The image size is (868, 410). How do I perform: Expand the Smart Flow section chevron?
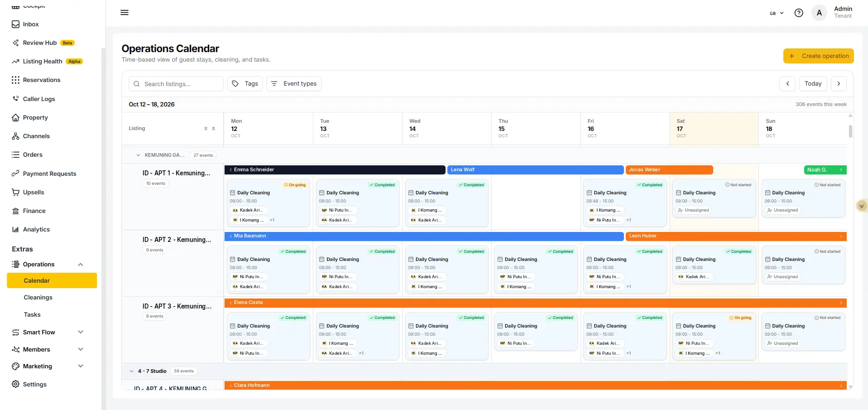coord(81,332)
